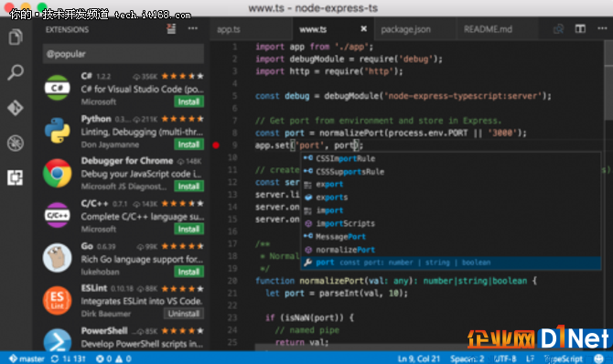Open the Debug view in activity bar
613x364 pixels.
[16, 143]
